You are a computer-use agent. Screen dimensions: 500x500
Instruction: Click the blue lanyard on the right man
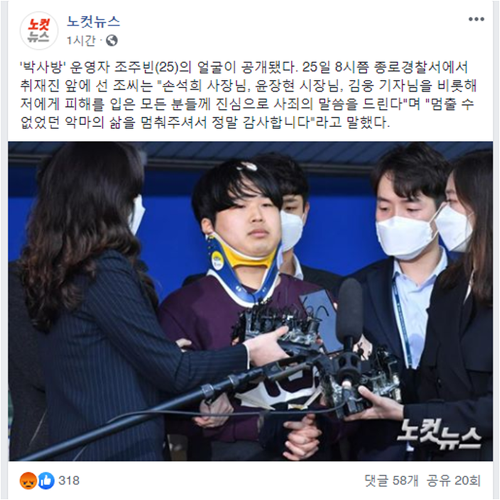click(402, 320)
